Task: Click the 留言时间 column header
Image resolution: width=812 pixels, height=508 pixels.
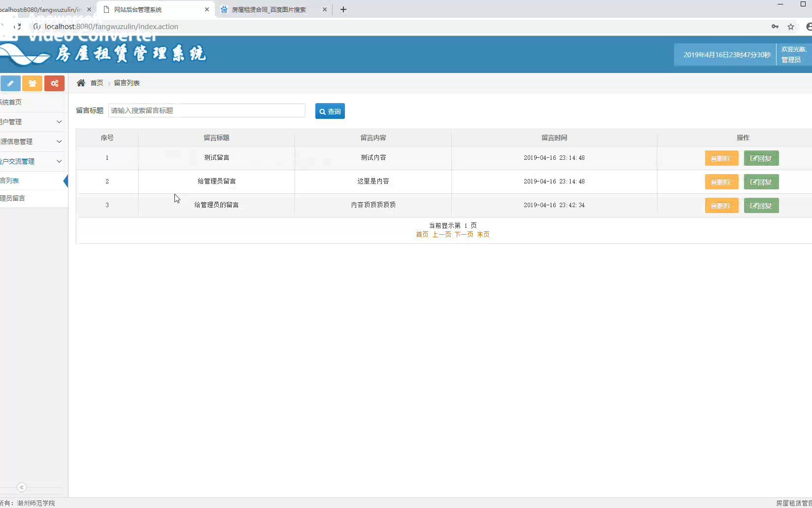Action: 554,138
